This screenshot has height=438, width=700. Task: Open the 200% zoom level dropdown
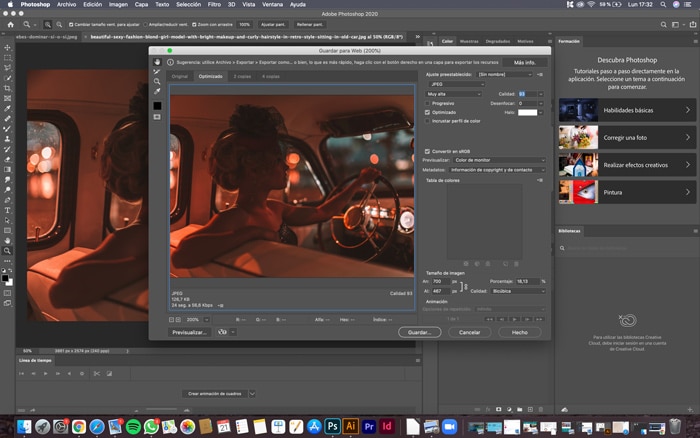pos(206,320)
